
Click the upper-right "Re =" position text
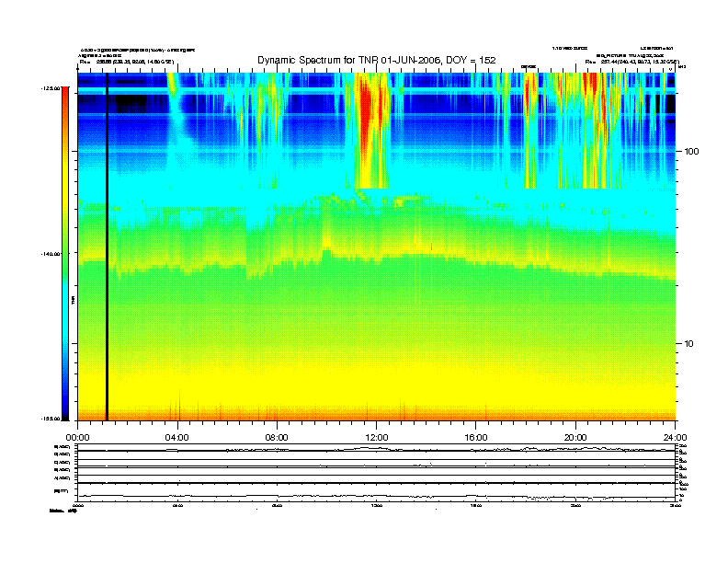631,62
